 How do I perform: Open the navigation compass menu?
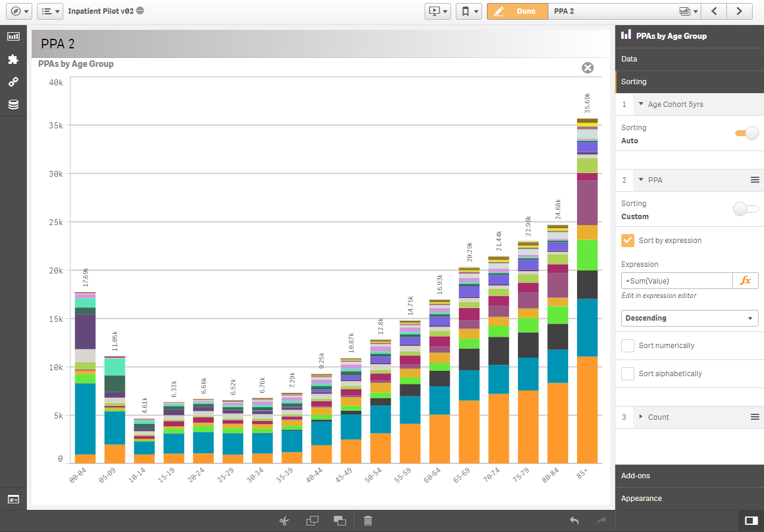pyautogui.click(x=18, y=11)
